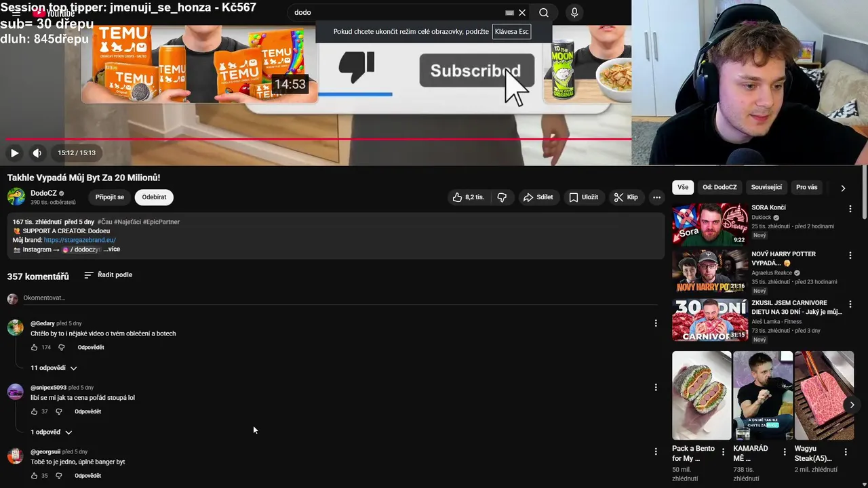
Task: Expand description with ...více
Action: click(112, 249)
